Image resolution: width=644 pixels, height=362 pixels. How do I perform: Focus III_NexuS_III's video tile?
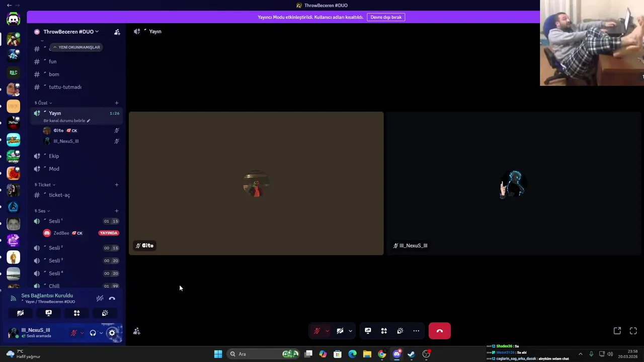pyautogui.click(x=514, y=183)
